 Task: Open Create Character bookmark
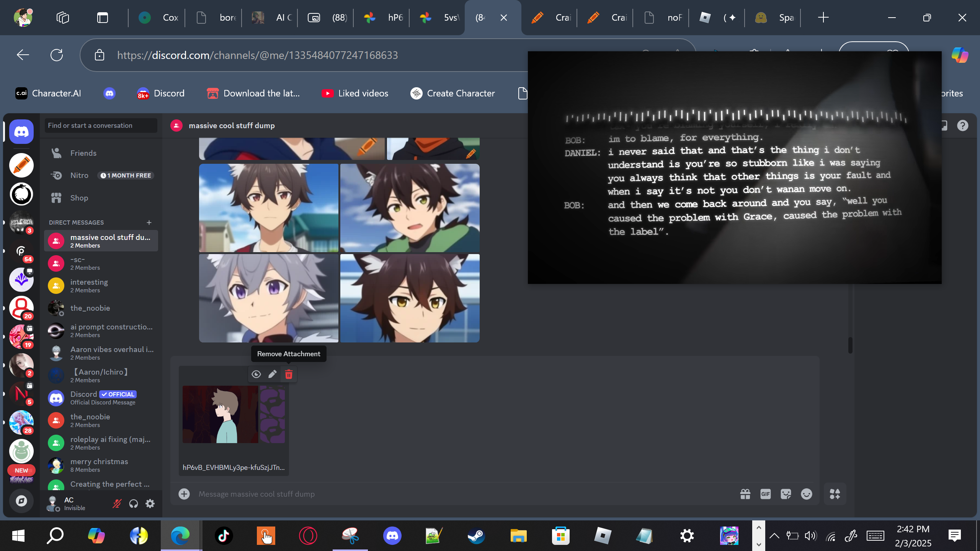(x=453, y=93)
